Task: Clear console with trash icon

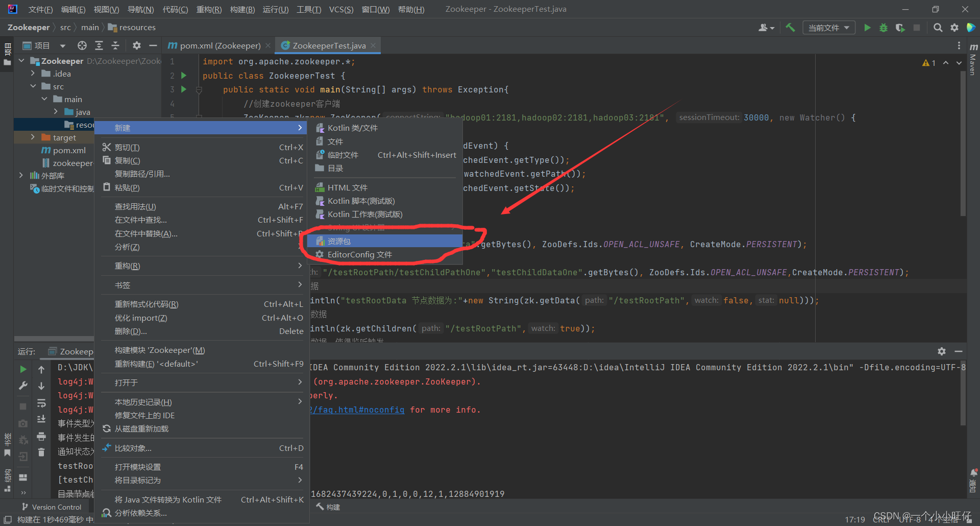Action: pyautogui.click(x=41, y=452)
